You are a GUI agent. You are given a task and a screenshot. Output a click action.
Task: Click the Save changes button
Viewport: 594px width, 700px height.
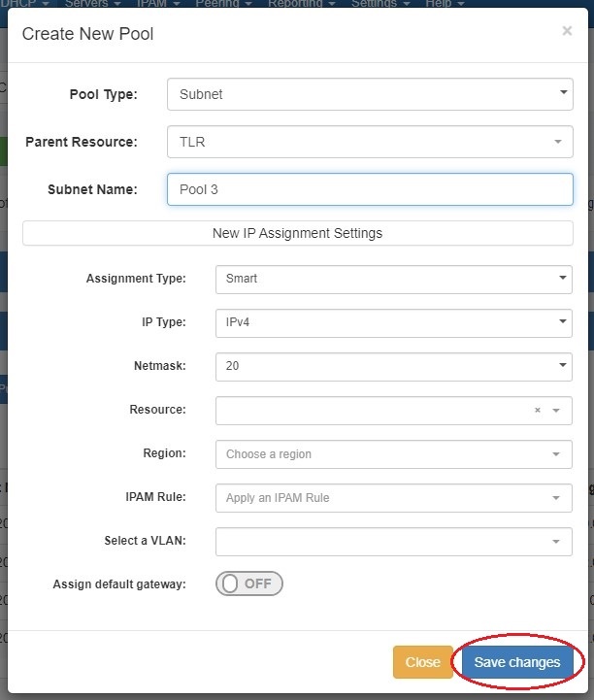tap(517, 662)
